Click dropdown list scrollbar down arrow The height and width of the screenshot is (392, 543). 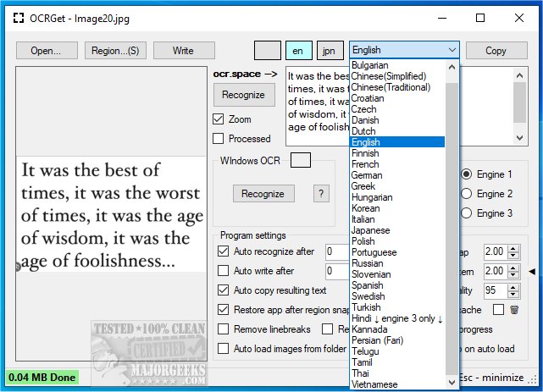(x=452, y=383)
